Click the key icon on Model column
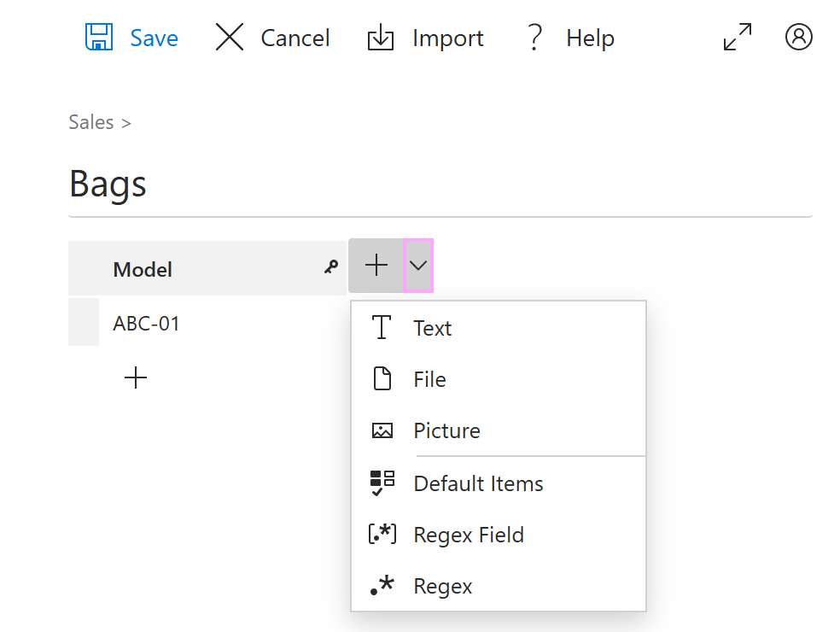The image size is (840, 632). click(330, 267)
